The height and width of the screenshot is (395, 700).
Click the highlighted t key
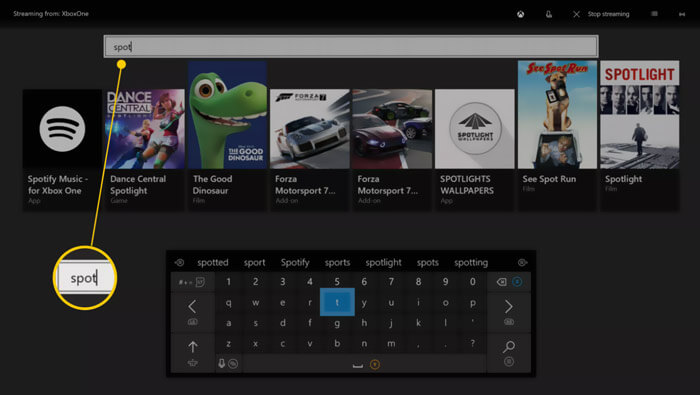tap(337, 302)
